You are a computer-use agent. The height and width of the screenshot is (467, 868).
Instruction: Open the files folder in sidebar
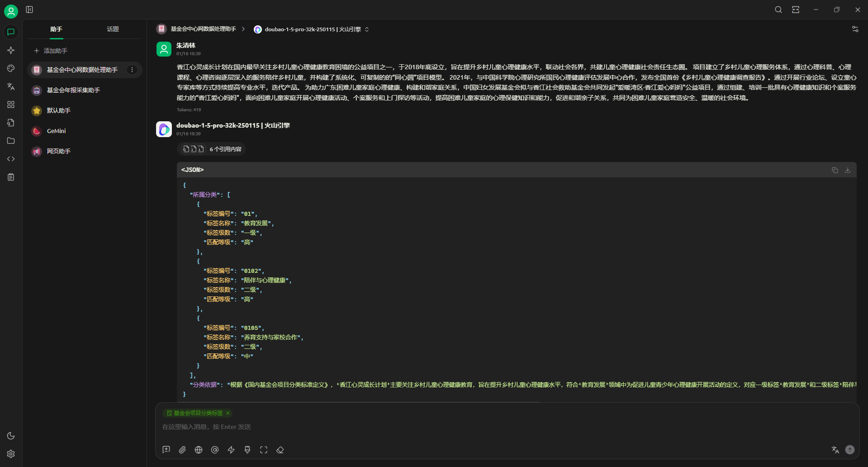coord(11,141)
